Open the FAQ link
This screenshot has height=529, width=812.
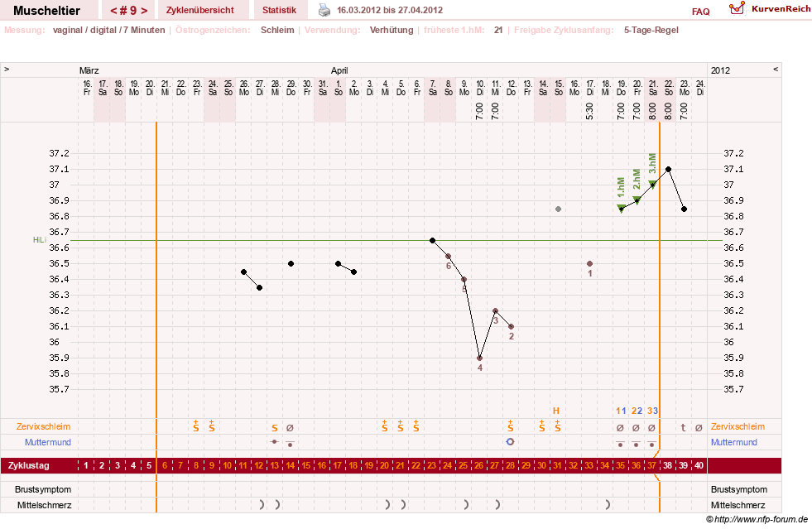700,12
